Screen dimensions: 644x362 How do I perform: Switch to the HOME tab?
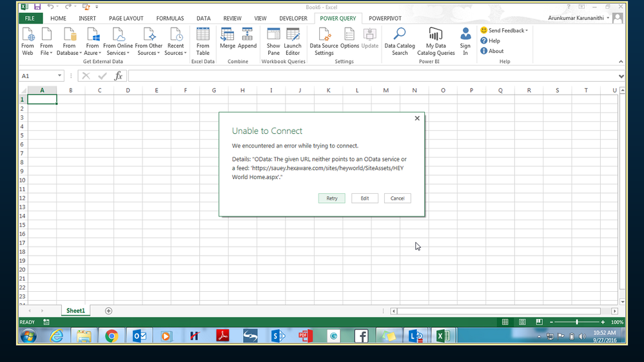pos(58,19)
